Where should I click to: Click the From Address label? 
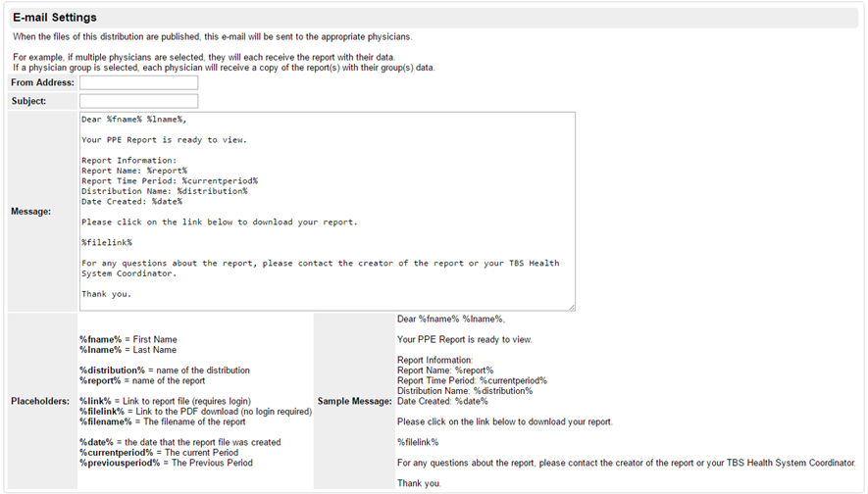(x=42, y=82)
